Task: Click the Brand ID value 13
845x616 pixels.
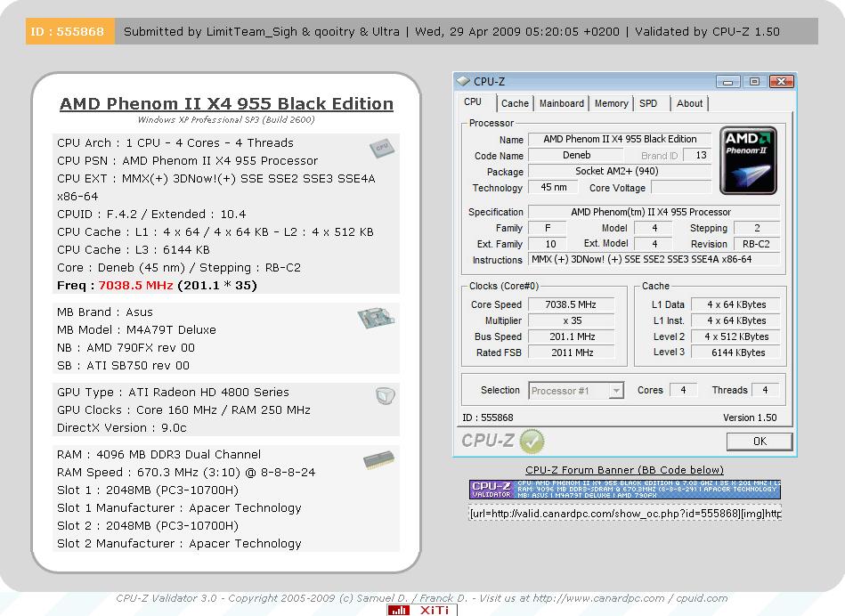Action: tap(697, 155)
